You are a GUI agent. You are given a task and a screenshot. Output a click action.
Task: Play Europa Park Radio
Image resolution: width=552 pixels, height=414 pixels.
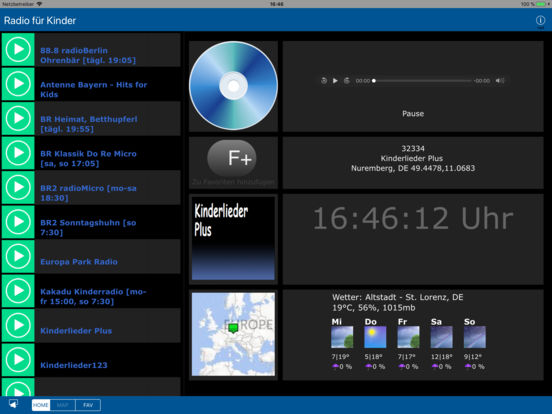(18, 257)
